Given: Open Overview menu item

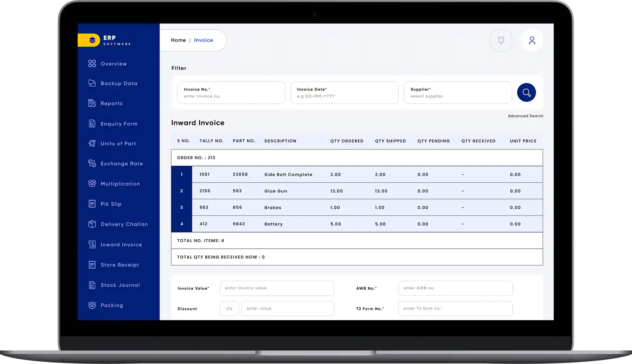Looking at the screenshot, I should point(114,64).
